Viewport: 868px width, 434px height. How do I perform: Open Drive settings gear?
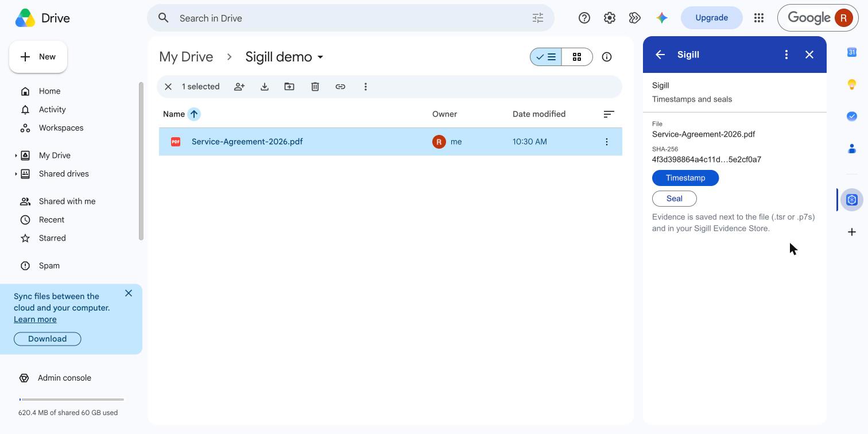pos(610,18)
